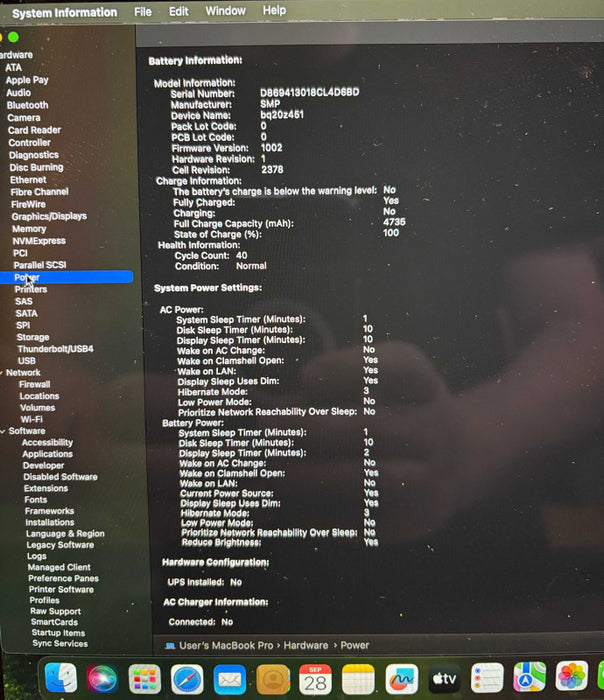Select NVMExpress in the sidebar

[x=39, y=241]
